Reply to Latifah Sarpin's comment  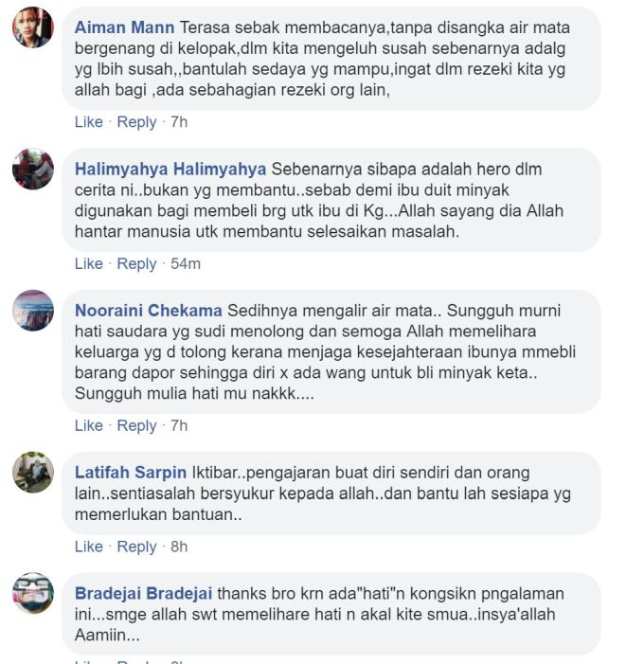click(x=136, y=547)
